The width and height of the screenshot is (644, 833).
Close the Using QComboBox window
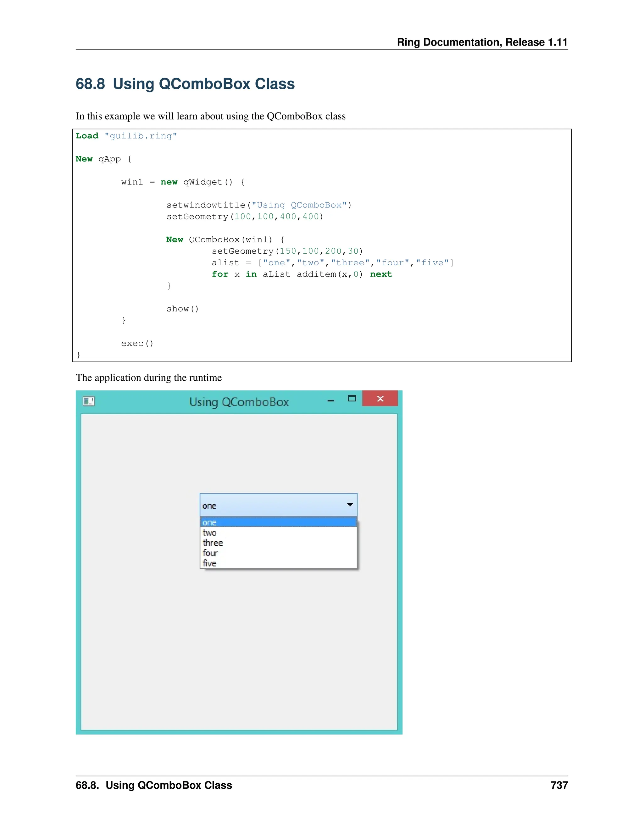coord(380,399)
